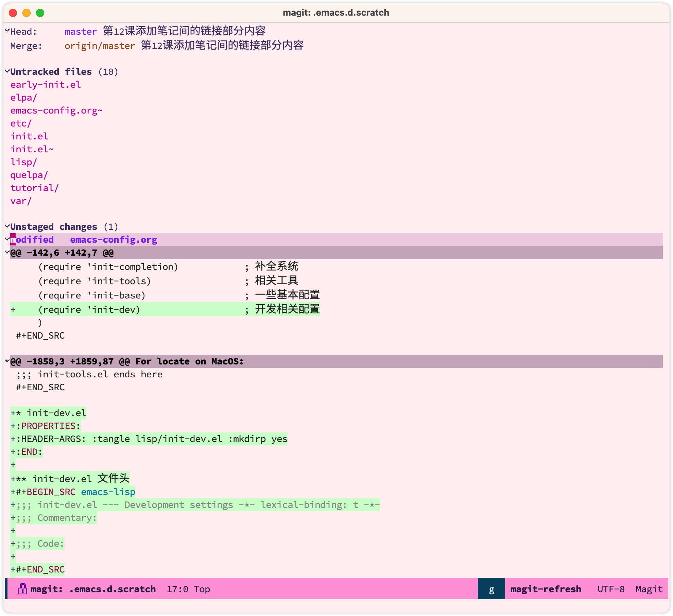Click 'Top' scroll indicator in mode line
This screenshot has width=673, height=616.
[x=202, y=589]
